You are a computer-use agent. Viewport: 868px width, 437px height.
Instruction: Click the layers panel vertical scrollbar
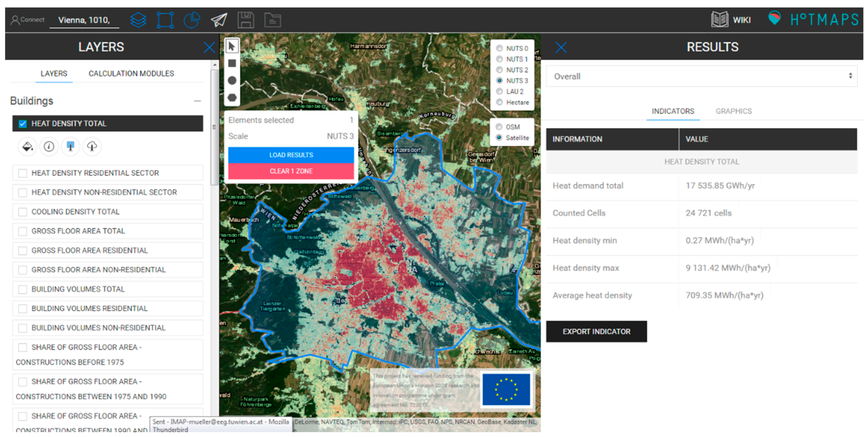point(215,127)
